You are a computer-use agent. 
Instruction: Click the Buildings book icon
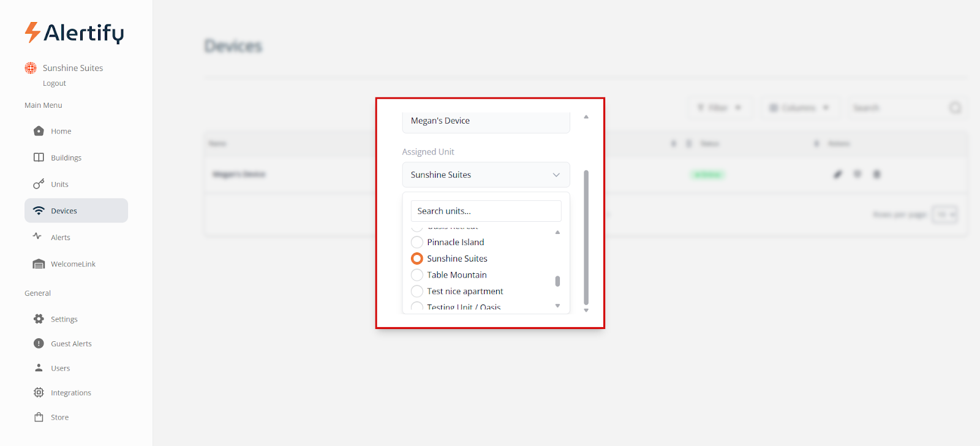(39, 157)
